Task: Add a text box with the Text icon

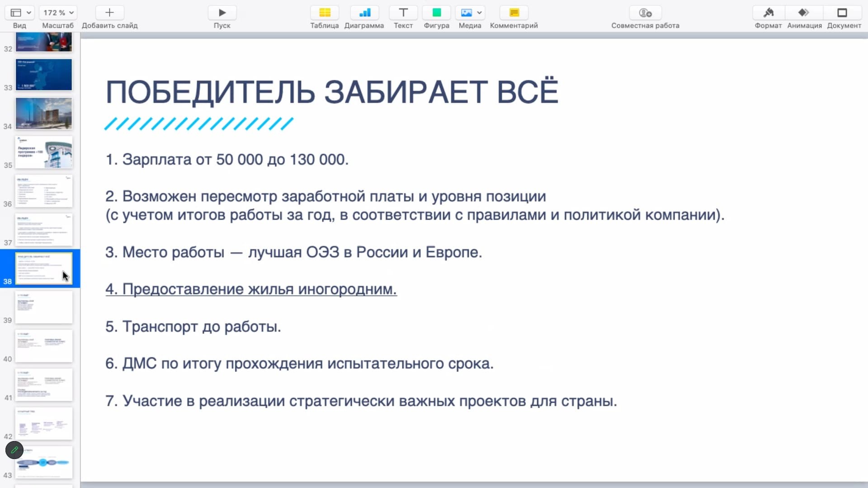Action: tap(403, 13)
